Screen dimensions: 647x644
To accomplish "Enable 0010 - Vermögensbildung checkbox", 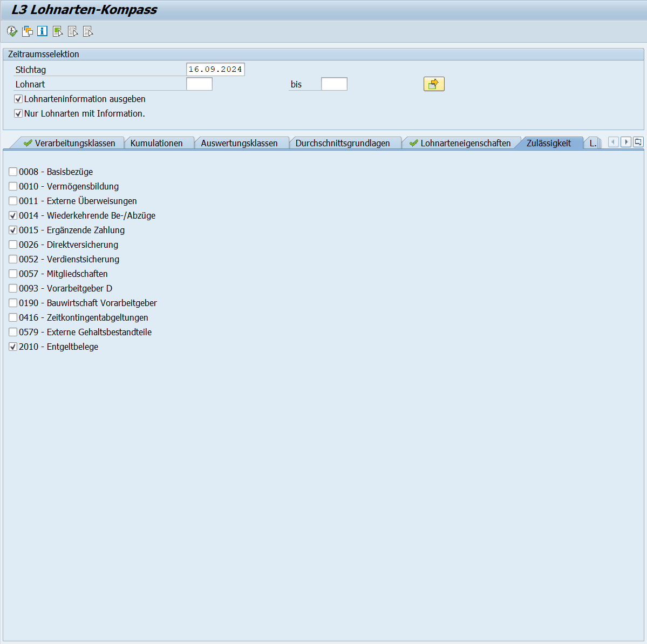I will point(13,187).
